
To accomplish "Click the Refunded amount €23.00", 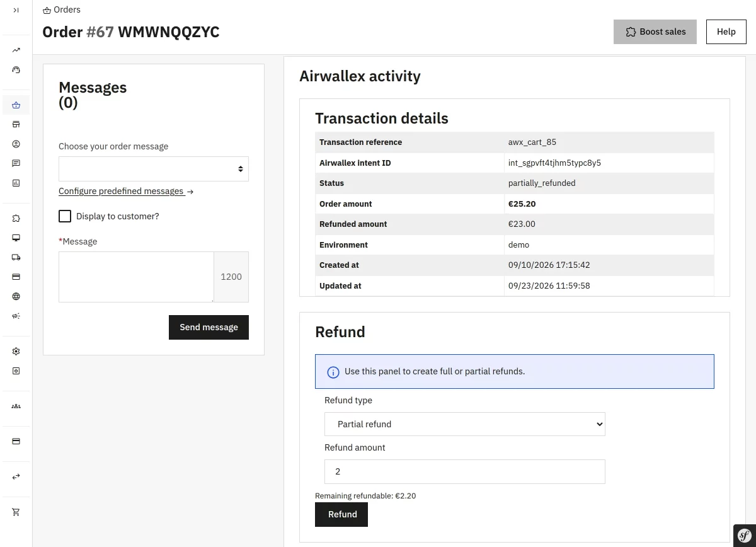I will [522, 224].
